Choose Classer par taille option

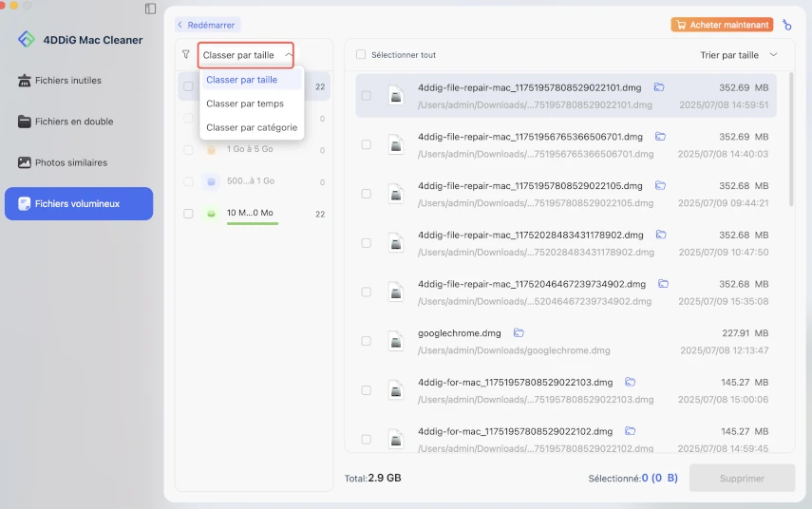tap(251, 80)
